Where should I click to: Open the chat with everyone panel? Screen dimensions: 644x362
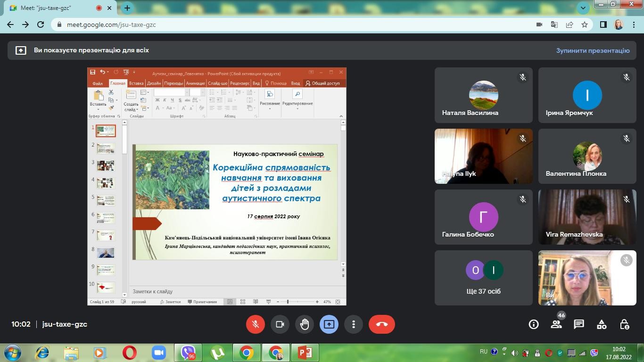pos(579,324)
